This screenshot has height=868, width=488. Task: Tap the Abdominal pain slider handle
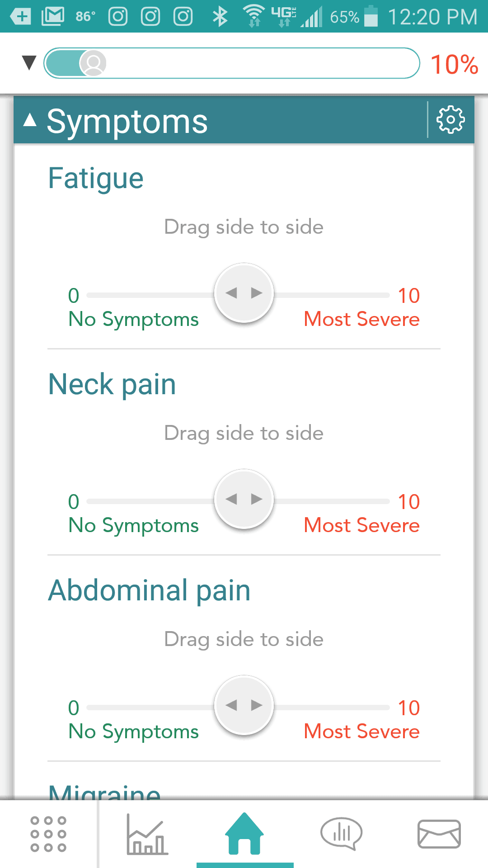(244, 705)
